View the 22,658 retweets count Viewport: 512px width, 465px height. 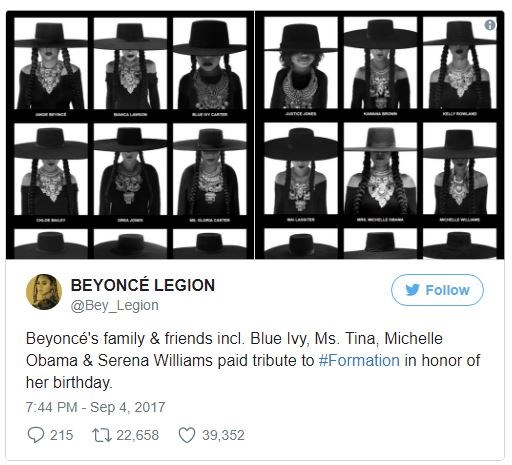(x=138, y=435)
